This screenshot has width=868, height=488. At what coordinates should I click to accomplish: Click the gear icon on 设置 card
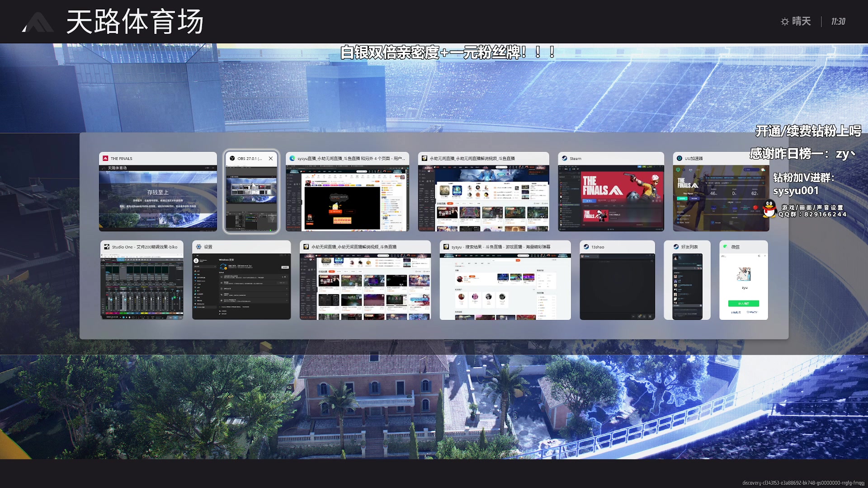pos(198,247)
